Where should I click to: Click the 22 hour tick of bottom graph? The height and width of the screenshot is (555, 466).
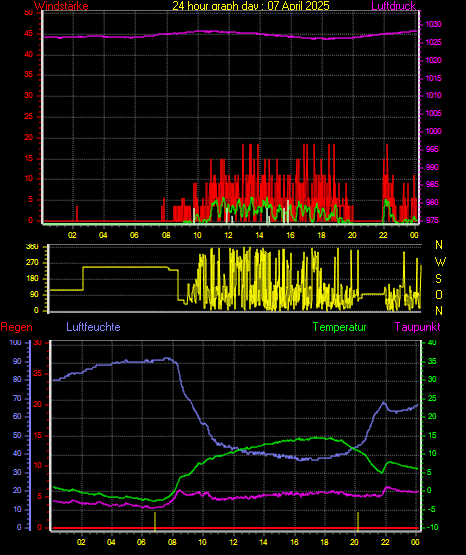(385, 542)
